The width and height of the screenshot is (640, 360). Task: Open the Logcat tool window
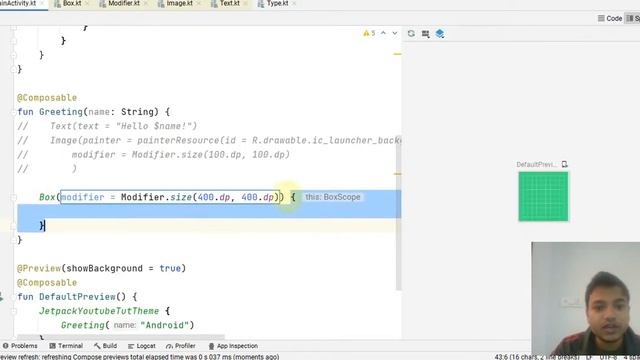coord(142,346)
